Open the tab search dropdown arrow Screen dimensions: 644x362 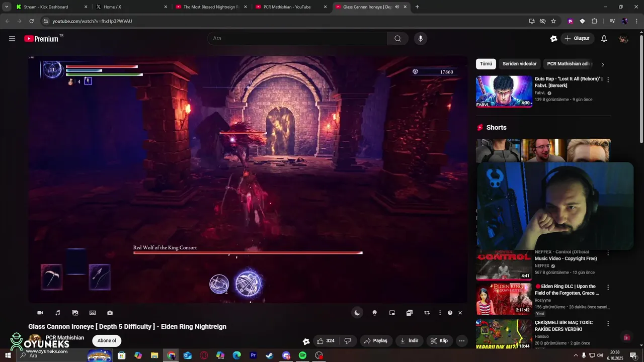7,7
